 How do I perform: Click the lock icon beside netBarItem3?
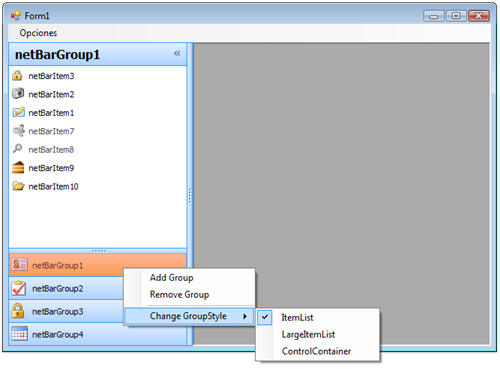click(17, 75)
